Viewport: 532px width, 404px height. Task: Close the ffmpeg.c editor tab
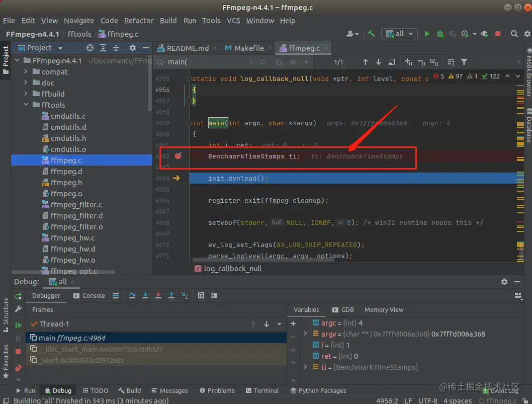pyautogui.click(x=325, y=48)
